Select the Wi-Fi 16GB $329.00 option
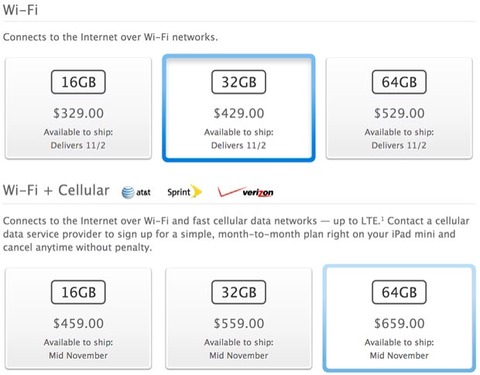The height and width of the screenshot is (375, 480). [78, 108]
